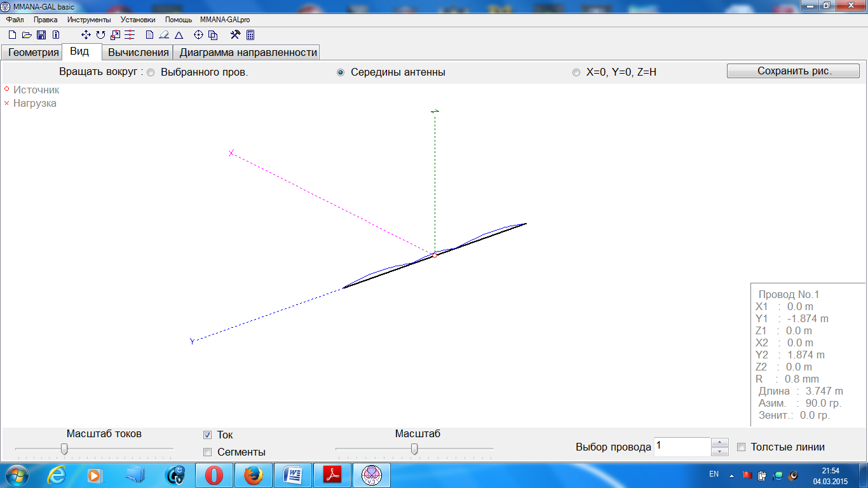Open the Диаграмма направленности tab
The height and width of the screenshot is (488, 868).
click(248, 53)
